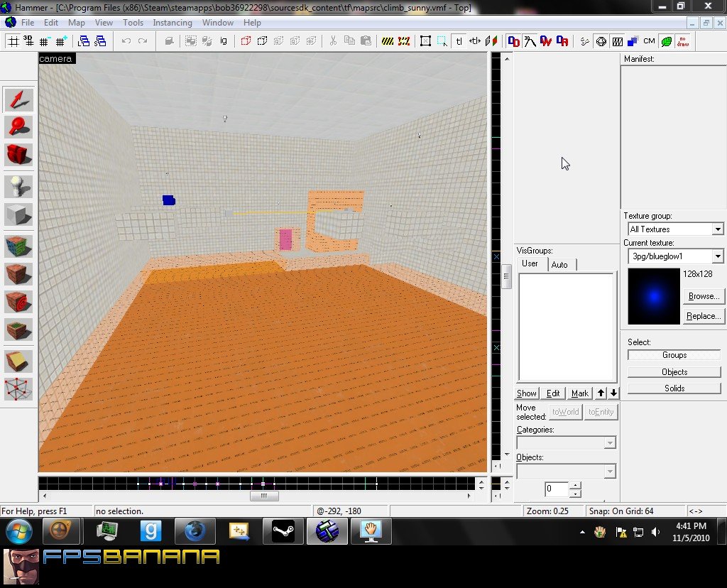Image resolution: width=727 pixels, height=588 pixels.
Task: Open the Windows Start menu
Action: (19, 531)
